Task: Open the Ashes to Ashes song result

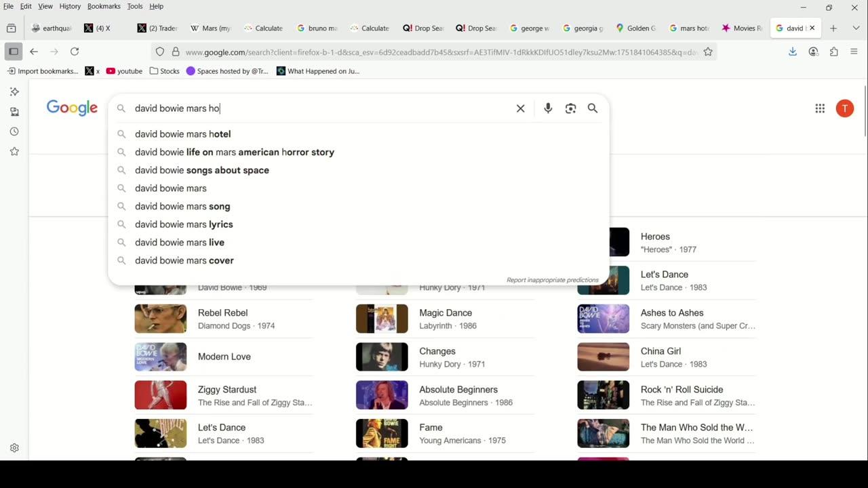Action: pyautogui.click(x=667, y=319)
